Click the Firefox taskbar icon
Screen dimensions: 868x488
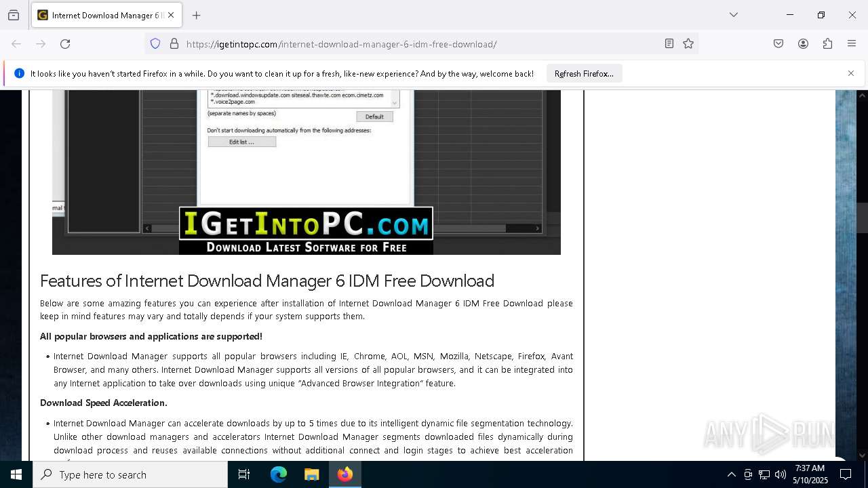point(344,474)
